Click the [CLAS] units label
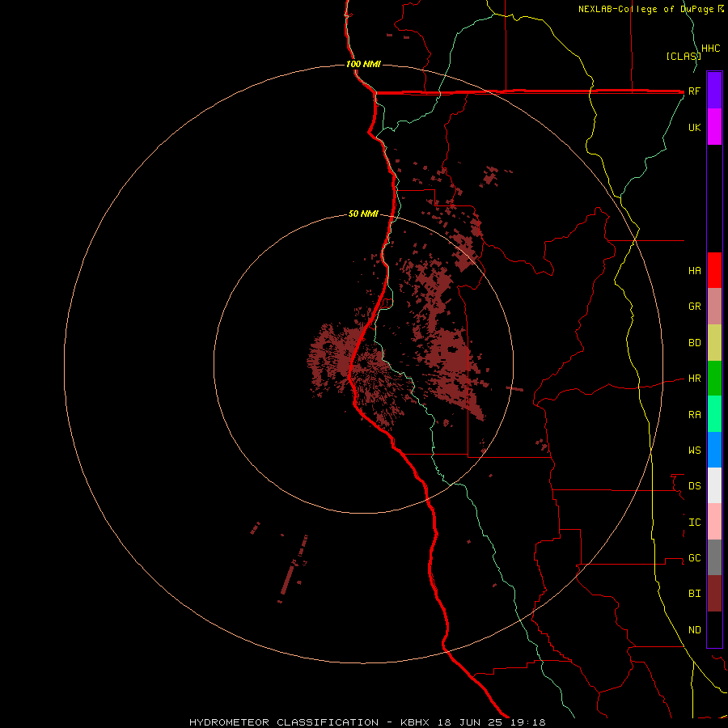The width and height of the screenshot is (728, 728). (684, 56)
